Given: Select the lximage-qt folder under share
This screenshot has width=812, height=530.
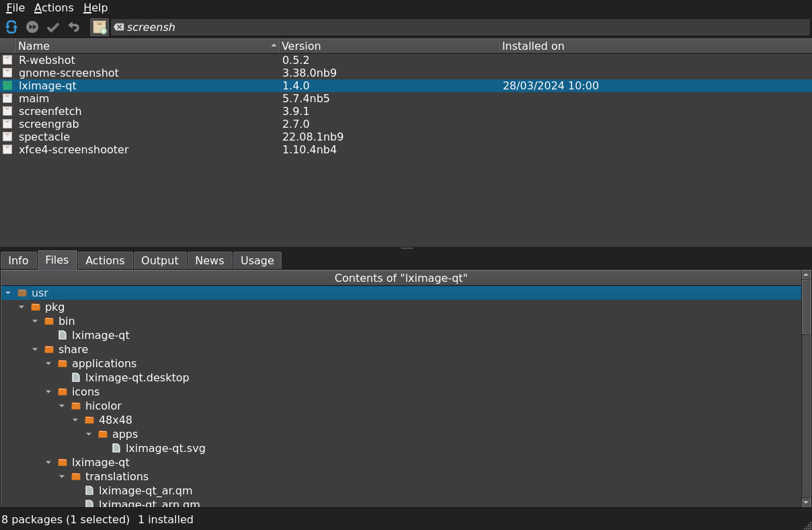Looking at the screenshot, I should coord(101,462).
